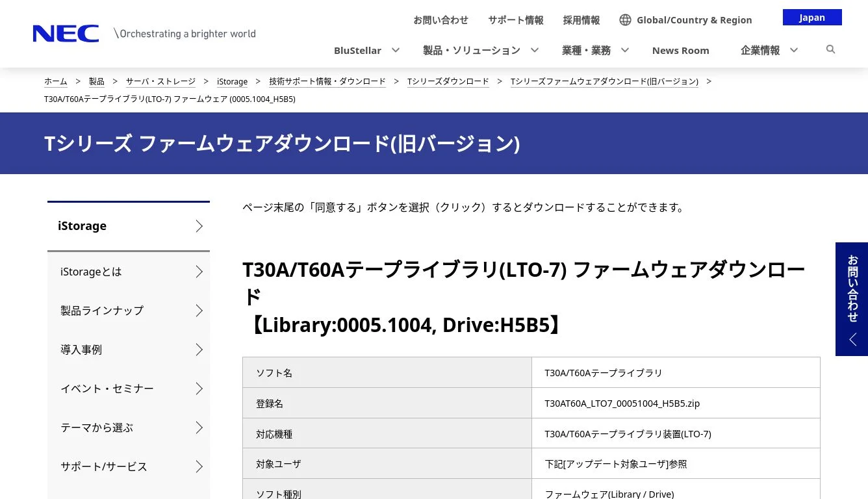Screen dimensions: 868x499
Task: Open Global/Country & Region link
Action: pyautogui.click(x=694, y=20)
